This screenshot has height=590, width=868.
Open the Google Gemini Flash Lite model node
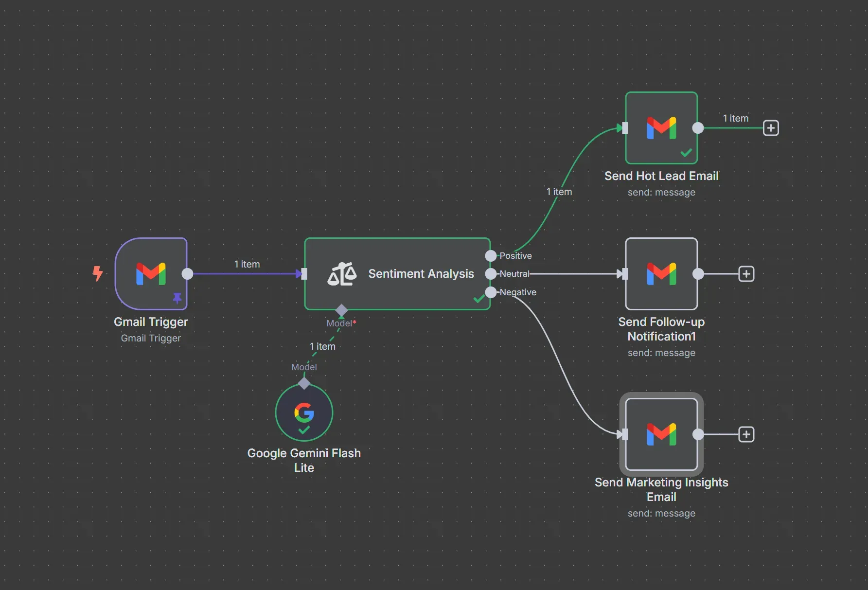[x=303, y=412]
